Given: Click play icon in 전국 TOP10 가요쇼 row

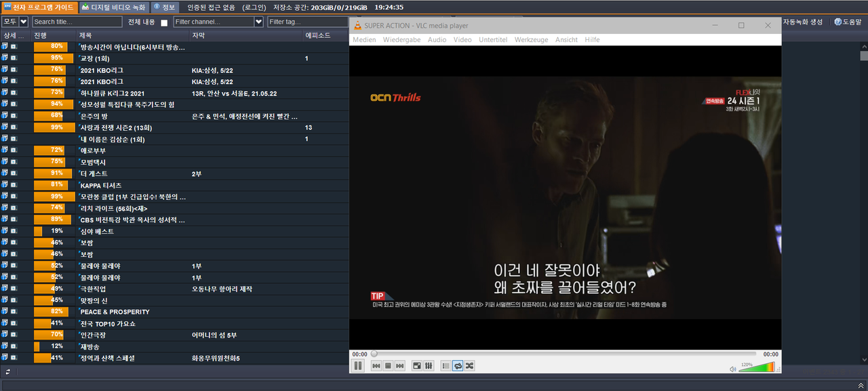Looking at the screenshot, I should click(14, 323).
